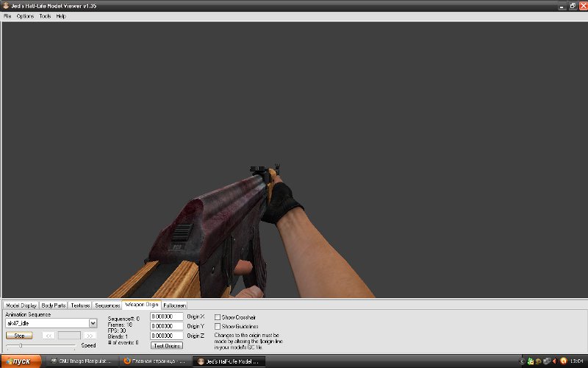This screenshot has height=368, width=588.
Task: Expand hidden tray icons chevron
Action: (522, 361)
